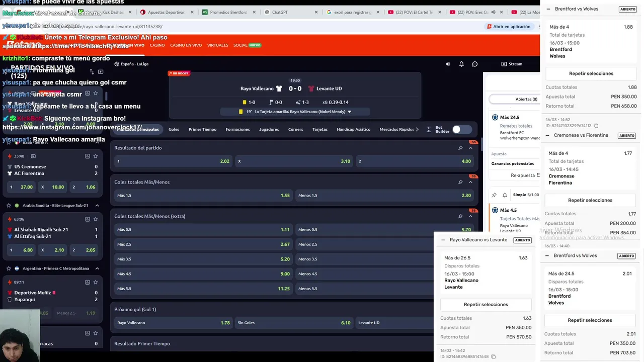Screen dimensions: 644x362
Task: Open the VIRTUALES menu item
Action: [x=217, y=45]
